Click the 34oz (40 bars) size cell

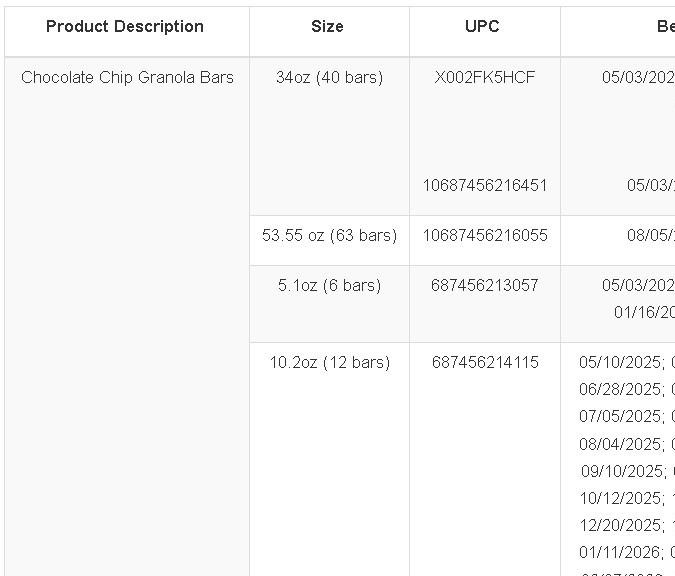(329, 78)
